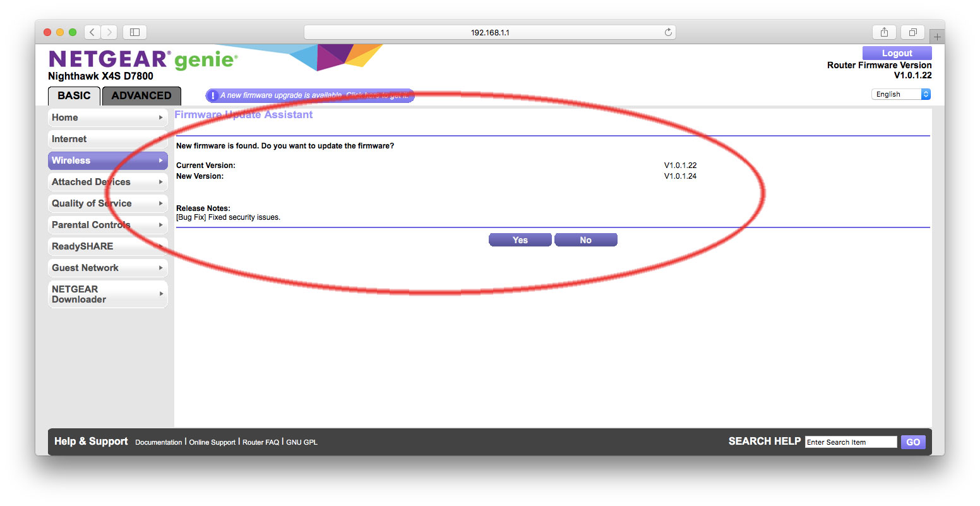Show the Safari sidebar
The image size is (980, 506).
point(134,32)
